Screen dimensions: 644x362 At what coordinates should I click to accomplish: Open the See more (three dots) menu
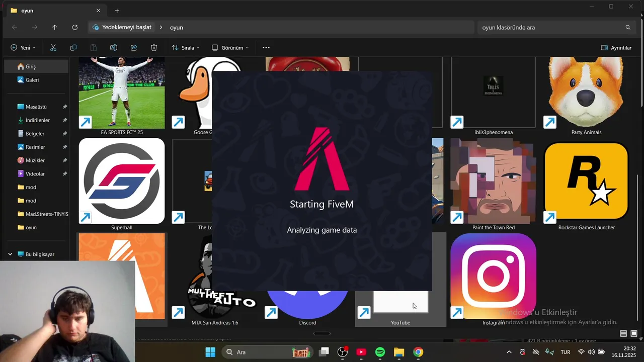(266, 48)
